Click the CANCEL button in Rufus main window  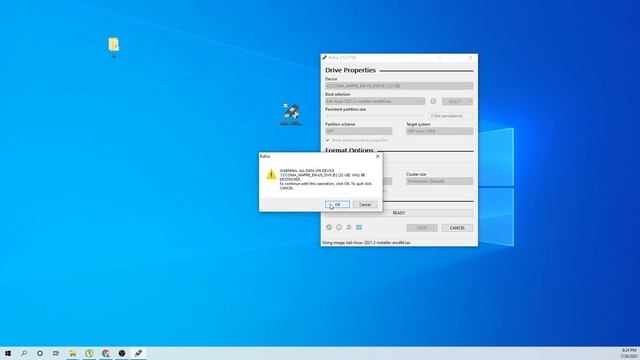(x=457, y=228)
